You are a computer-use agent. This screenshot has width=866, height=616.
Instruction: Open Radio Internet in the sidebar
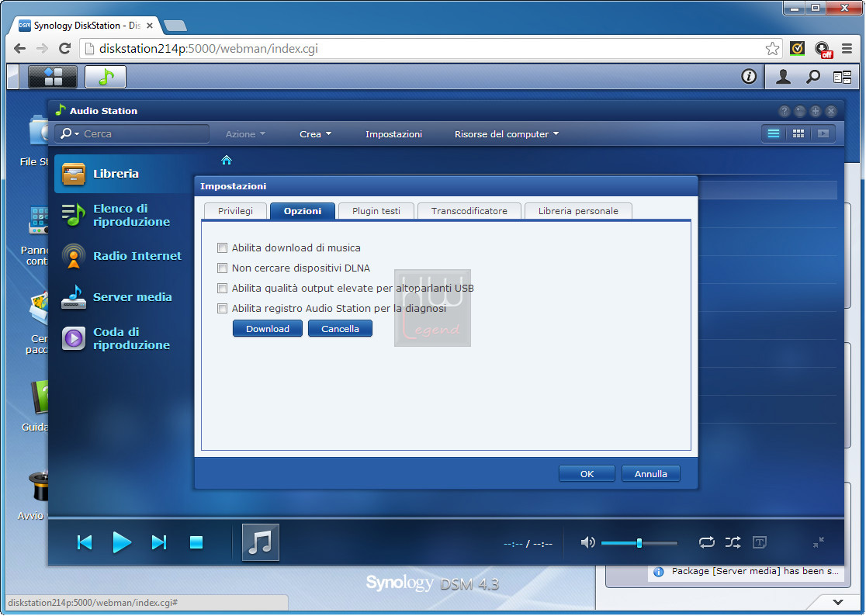pyautogui.click(x=123, y=256)
